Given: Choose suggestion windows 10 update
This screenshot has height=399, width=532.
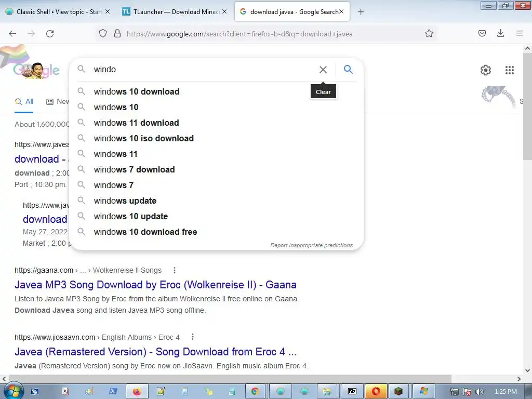Looking at the screenshot, I should (216, 217).
